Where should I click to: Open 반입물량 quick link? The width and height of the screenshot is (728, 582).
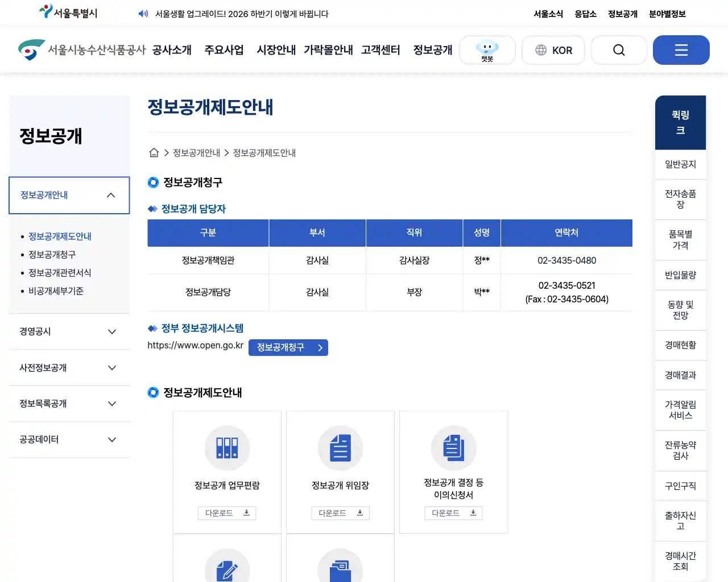point(681,275)
